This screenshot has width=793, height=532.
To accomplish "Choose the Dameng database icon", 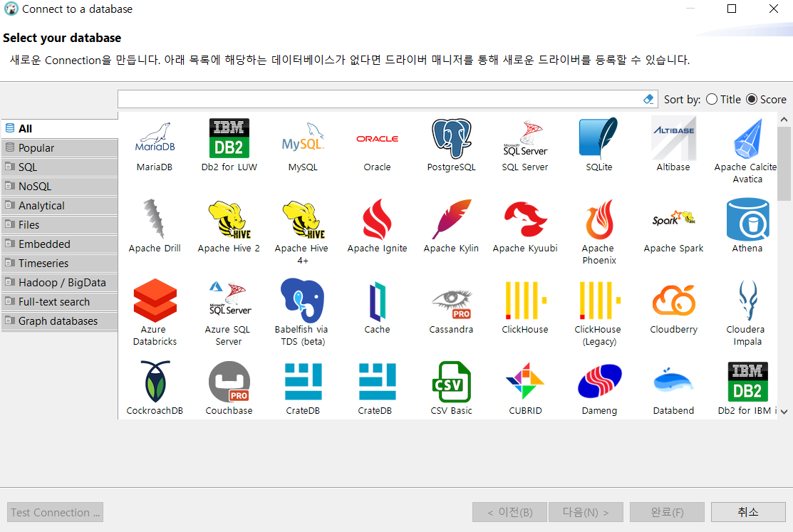I will click(598, 381).
